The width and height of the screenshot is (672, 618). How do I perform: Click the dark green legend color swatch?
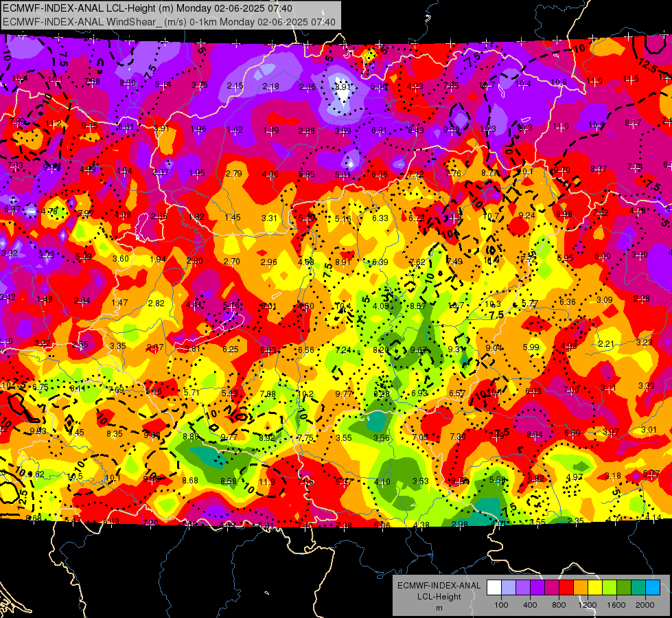pyautogui.click(x=624, y=588)
